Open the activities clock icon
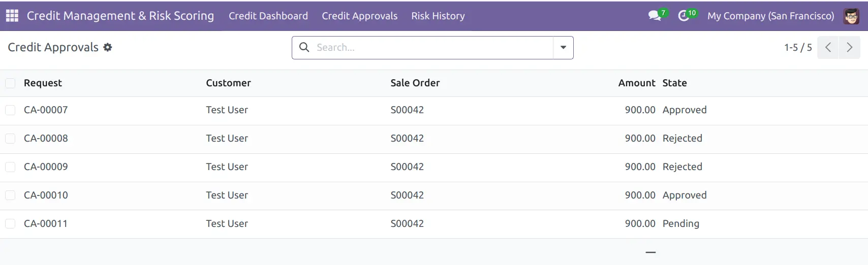Image resolution: width=868 pixels, height=265 pixels. pos(684,16)
